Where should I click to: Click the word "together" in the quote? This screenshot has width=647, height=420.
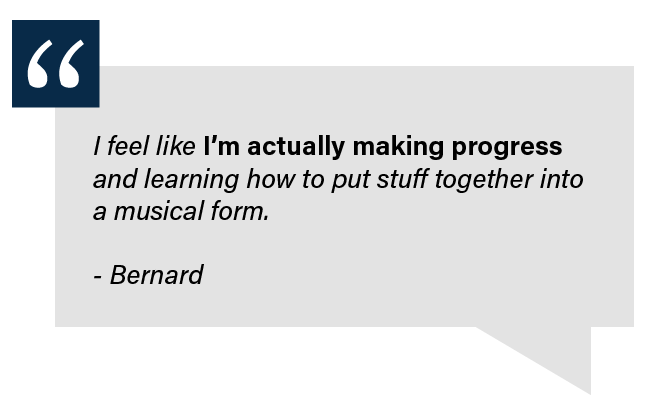pos(484,180)
